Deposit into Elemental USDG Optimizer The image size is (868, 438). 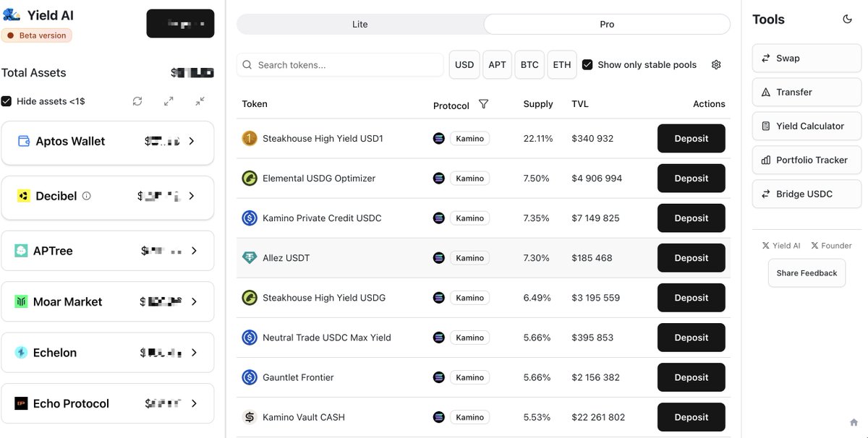coord(692,178)
